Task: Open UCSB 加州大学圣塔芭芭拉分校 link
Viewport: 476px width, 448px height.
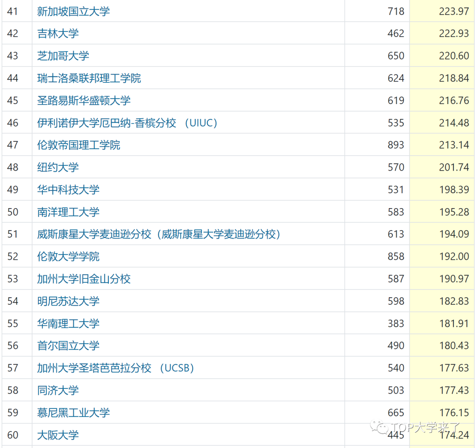Action: (x=115, y=368)
